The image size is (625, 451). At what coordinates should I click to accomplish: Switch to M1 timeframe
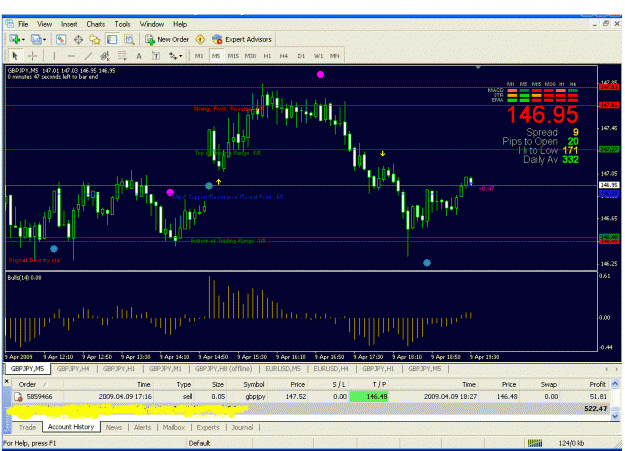click(x=199, y=56)
